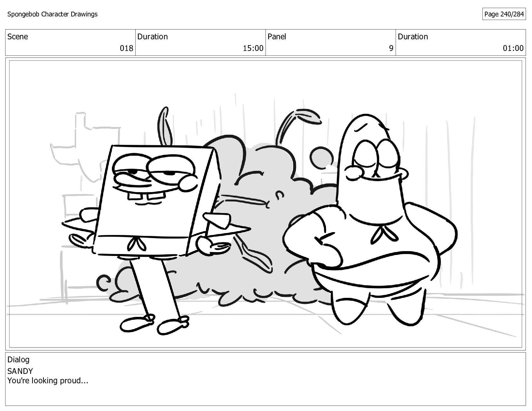Click the scene duration value '15:00'
This screenshot has height=411, width=532.
point(253,48)
